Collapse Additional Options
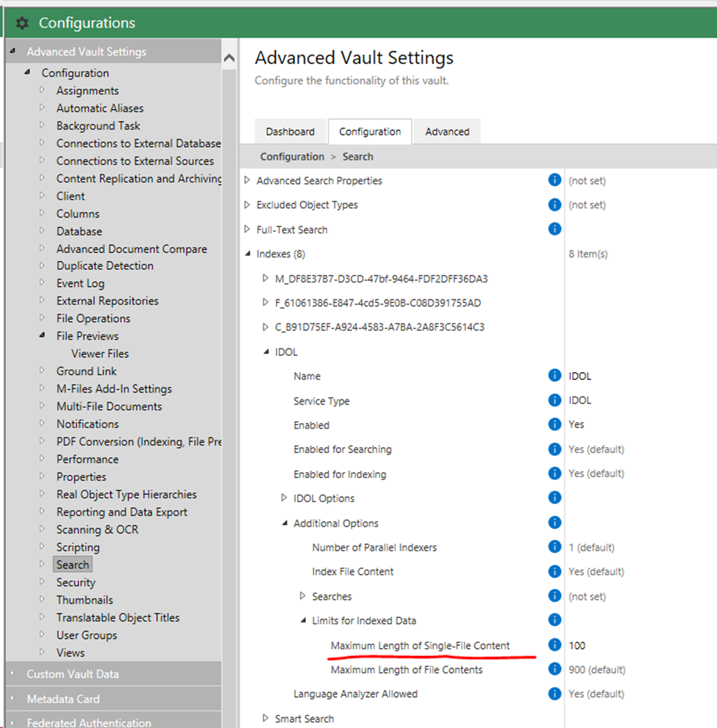This screenshot has height=728, width=717. click(285, 524)
